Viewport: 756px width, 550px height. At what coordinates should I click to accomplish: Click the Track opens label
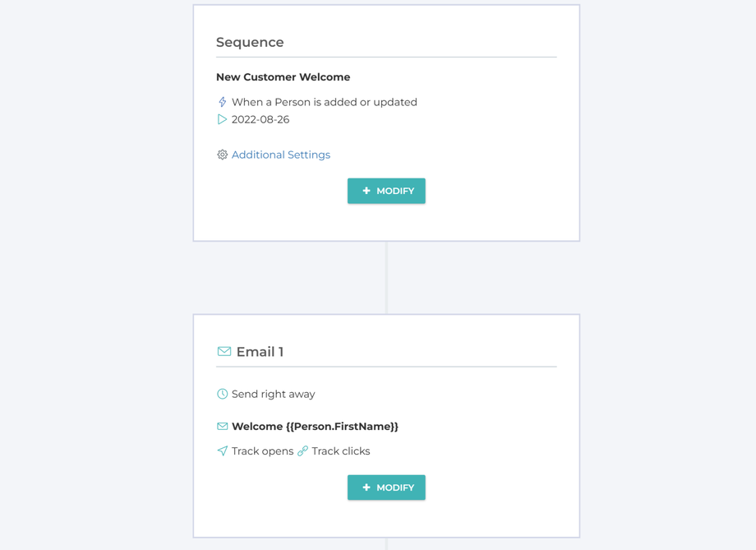262,451
